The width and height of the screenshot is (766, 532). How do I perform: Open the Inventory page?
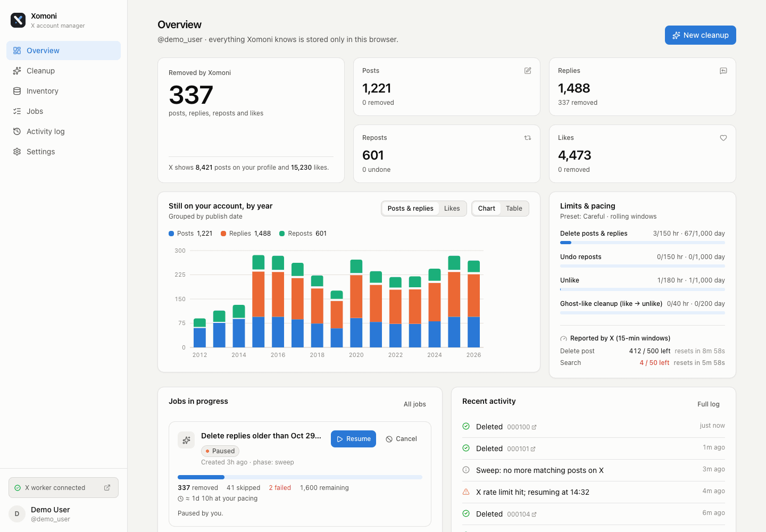(x=63, y=91)
